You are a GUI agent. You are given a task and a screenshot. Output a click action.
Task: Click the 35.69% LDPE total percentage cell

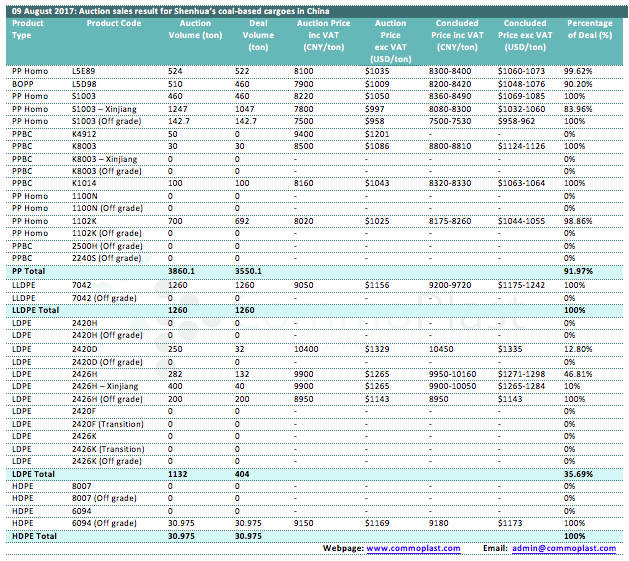[580, 473]
